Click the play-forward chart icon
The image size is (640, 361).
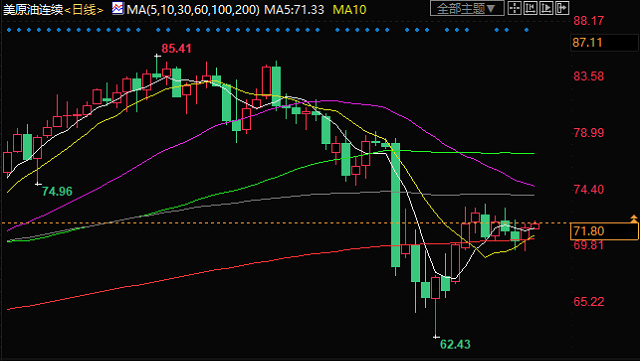(x=546, y=8)
